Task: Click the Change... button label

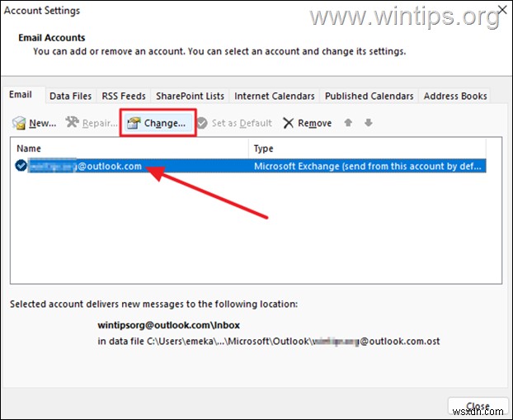Action: [165, 123]
